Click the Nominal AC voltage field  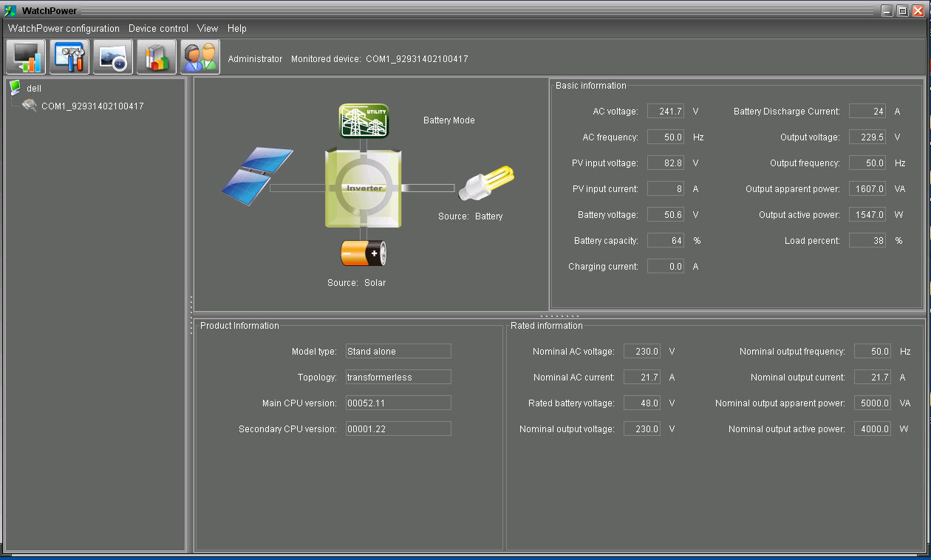click(x=642, y=351)
